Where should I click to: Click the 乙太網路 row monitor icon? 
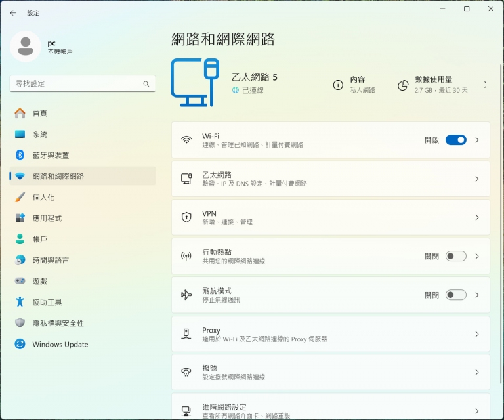186,178
